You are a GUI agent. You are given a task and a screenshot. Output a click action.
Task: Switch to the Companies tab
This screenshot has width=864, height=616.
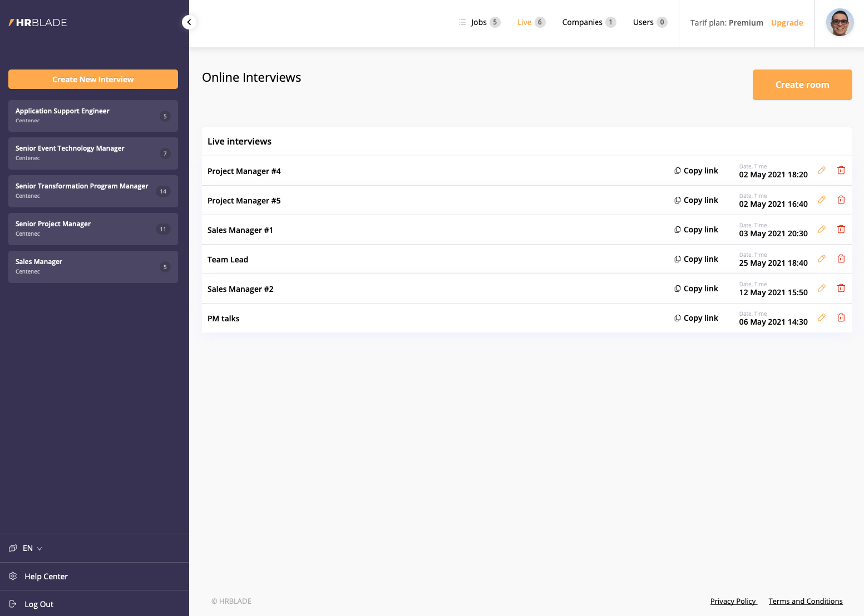pos(582,22)
